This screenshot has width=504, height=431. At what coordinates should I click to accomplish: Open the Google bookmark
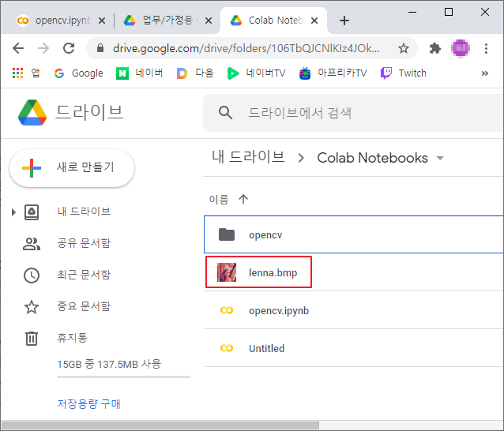click(79, 73)
